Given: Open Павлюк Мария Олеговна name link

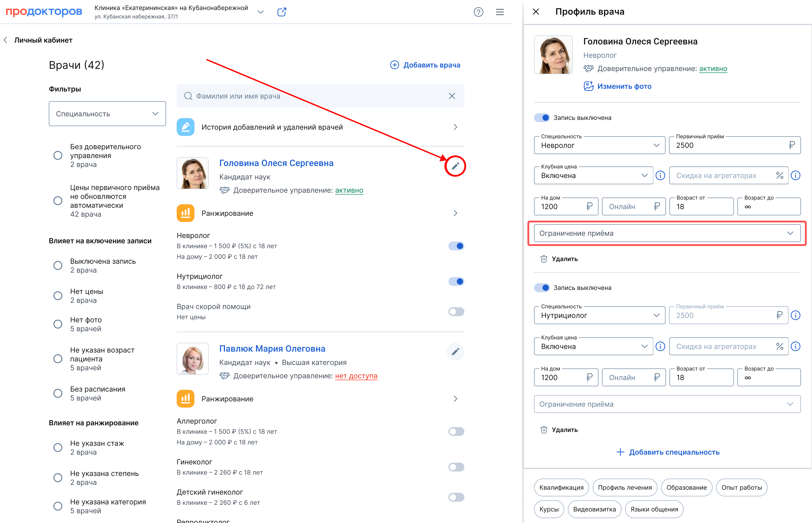Looking at the screenshot, I should pos(272,349).
